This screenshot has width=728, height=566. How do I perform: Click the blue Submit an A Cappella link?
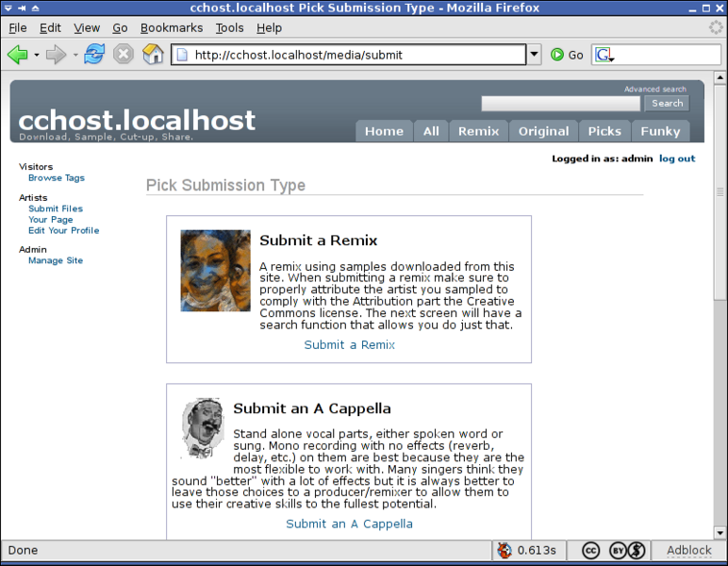349,524
